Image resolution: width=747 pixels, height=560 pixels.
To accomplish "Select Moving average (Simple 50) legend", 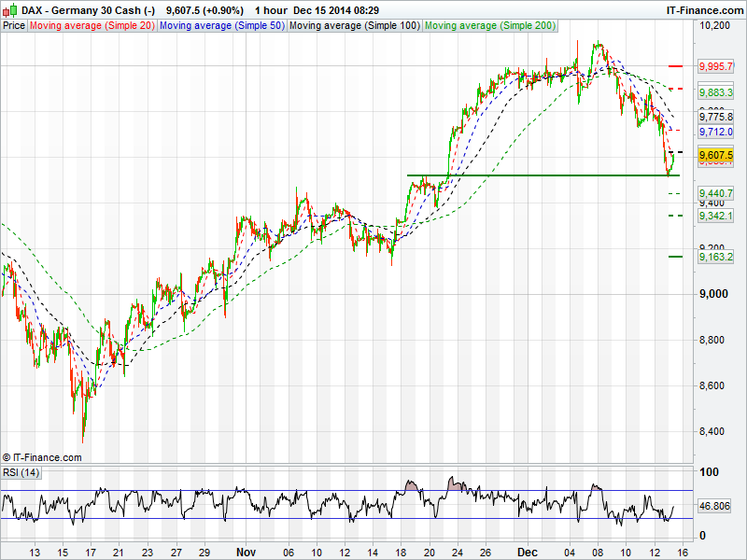I will [222, 26].
